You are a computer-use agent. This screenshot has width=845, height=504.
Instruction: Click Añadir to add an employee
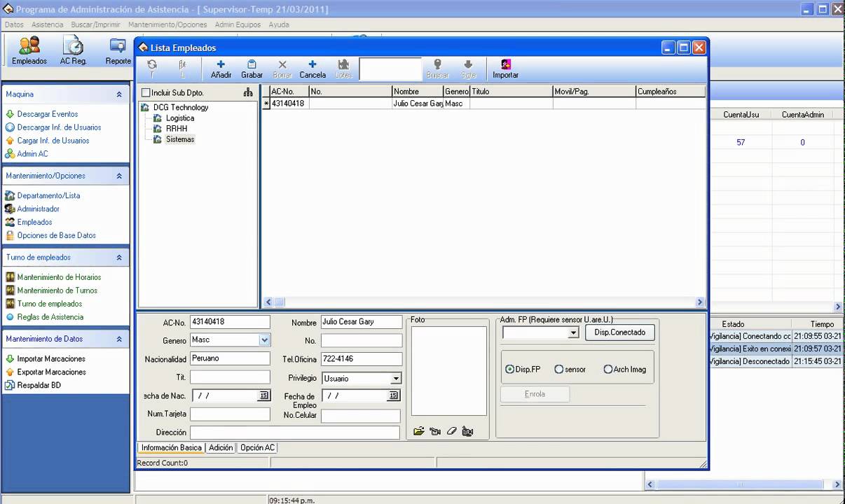click(x=221, y=69)
